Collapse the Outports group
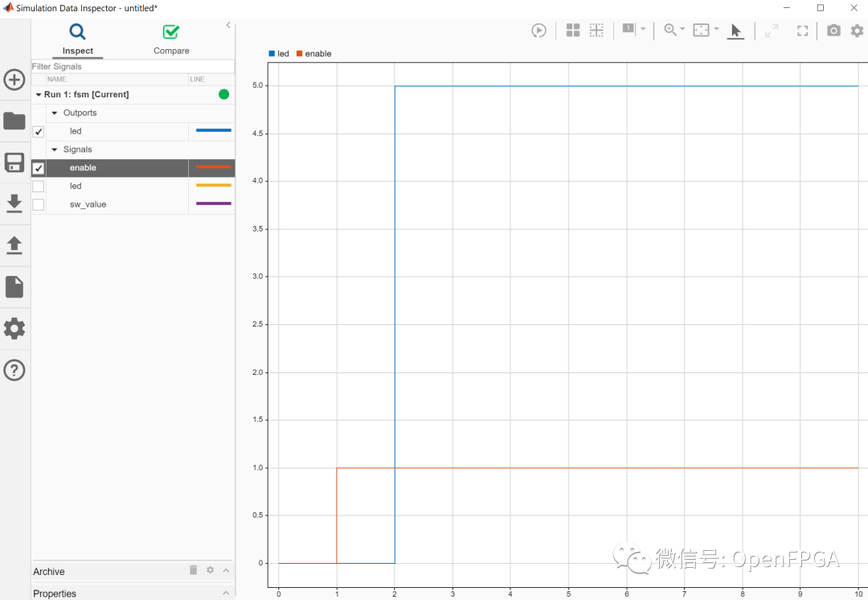Screen dimensions: 868x600 pos(55,113)
